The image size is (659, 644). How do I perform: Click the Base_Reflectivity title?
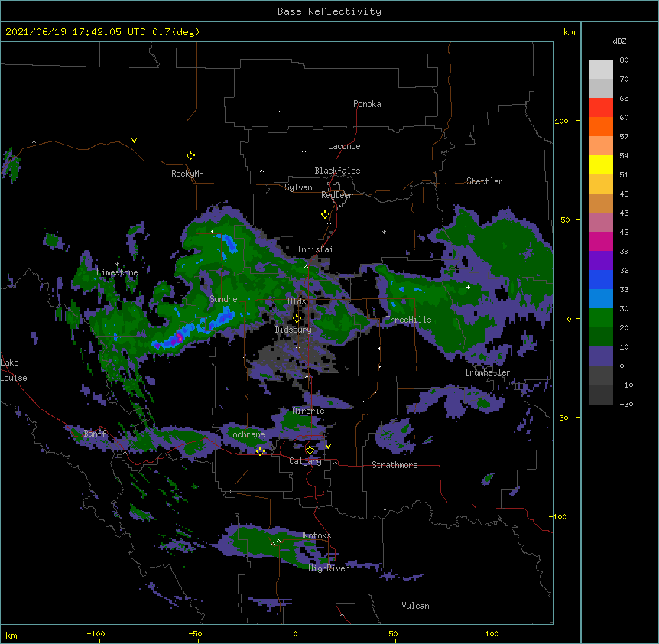[329, 11]
